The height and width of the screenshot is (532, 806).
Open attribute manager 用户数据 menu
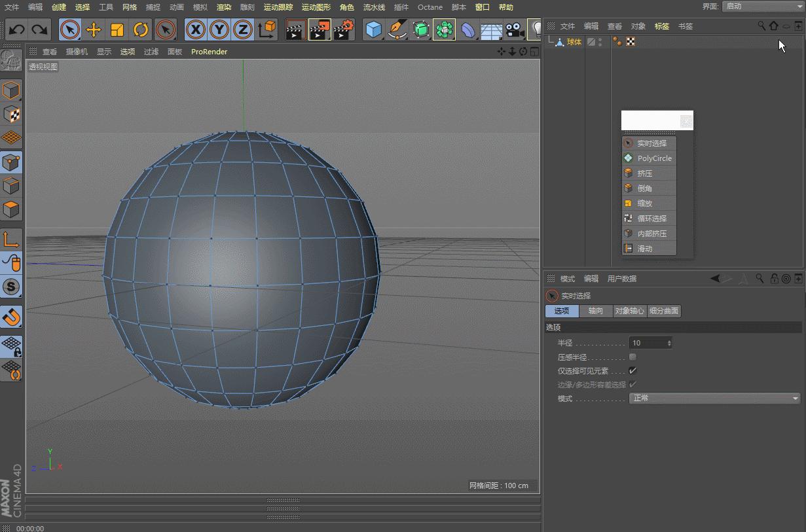point(622,279)
